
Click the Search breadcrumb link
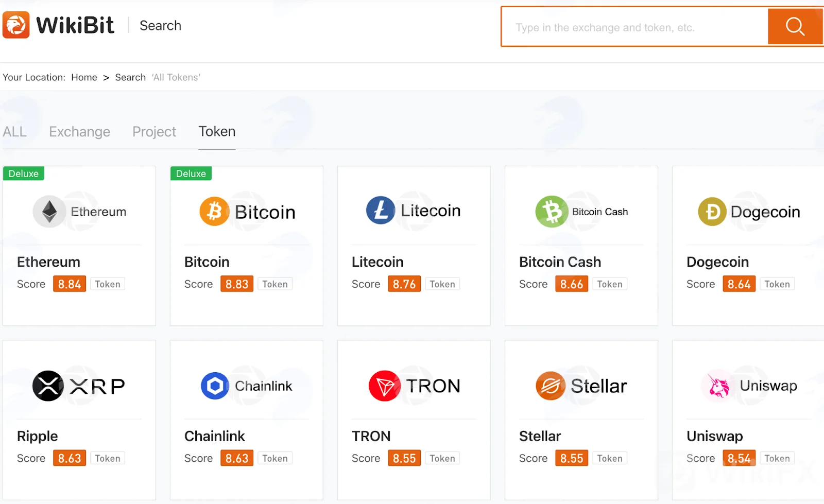(x=130, y=77)
